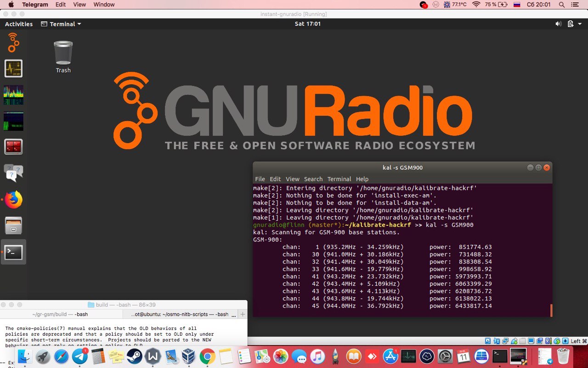Open Spotlight search magnifier

pyautogui.click(x=561, y=5)
